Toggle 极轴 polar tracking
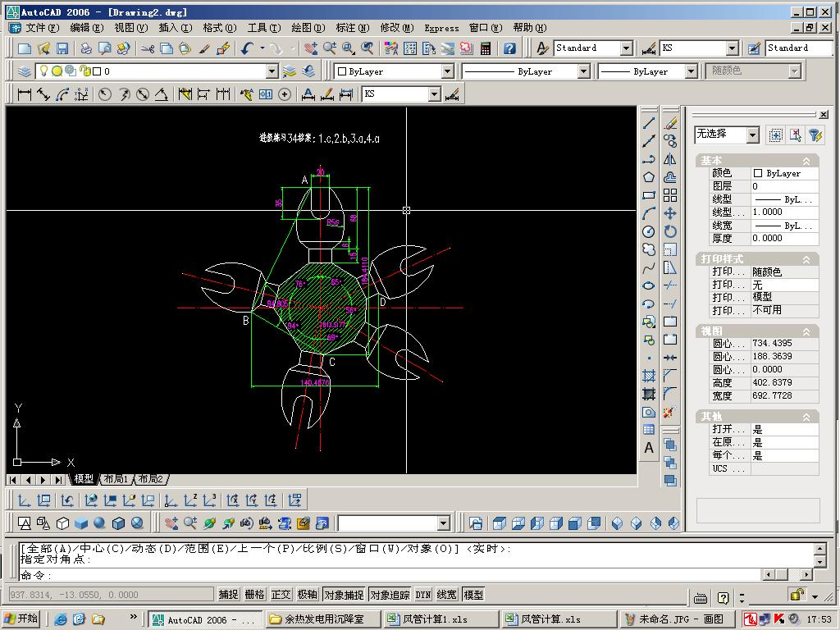The height and width of the screenshot is (630, 840). click(x=307, y=595)
